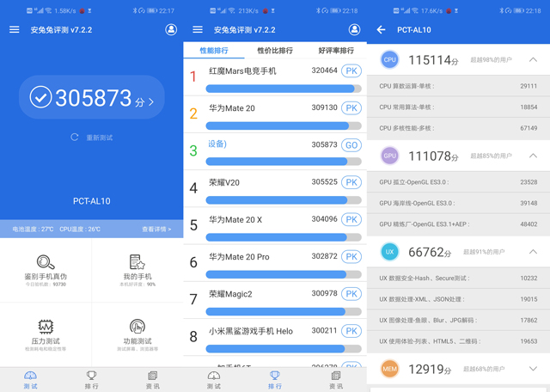
Task: Click PK button for 小米黑鲨游戏手机 Helo
Action: tap(351, 331)
